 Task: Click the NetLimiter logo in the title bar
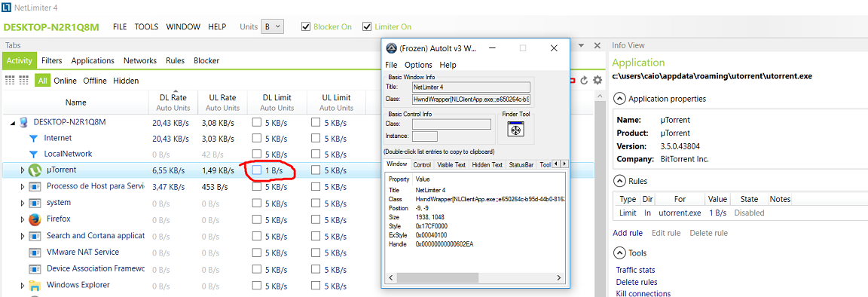(x=6, y=8)
